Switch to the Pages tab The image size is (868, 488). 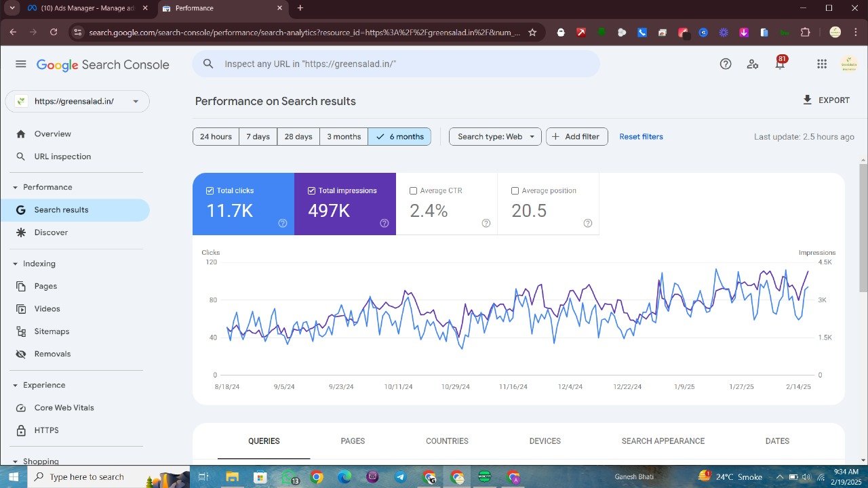pyautogui.click(x=353, y=441)
